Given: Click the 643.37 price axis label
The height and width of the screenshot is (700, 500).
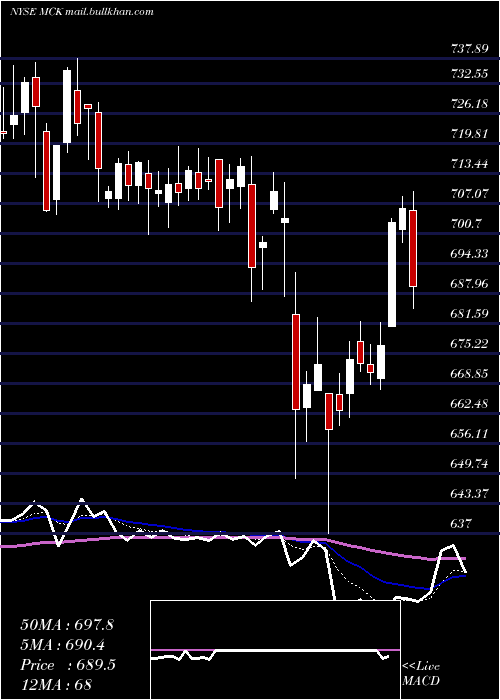Looking at the screenshot, I should 469,494.
